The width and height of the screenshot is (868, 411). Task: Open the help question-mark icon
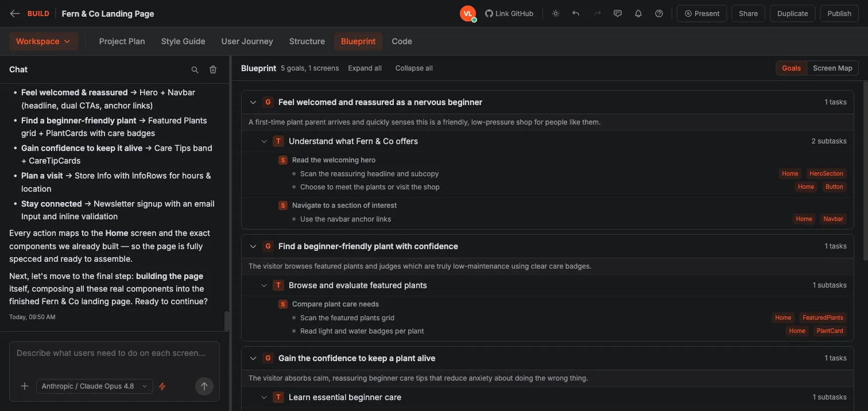659,14
